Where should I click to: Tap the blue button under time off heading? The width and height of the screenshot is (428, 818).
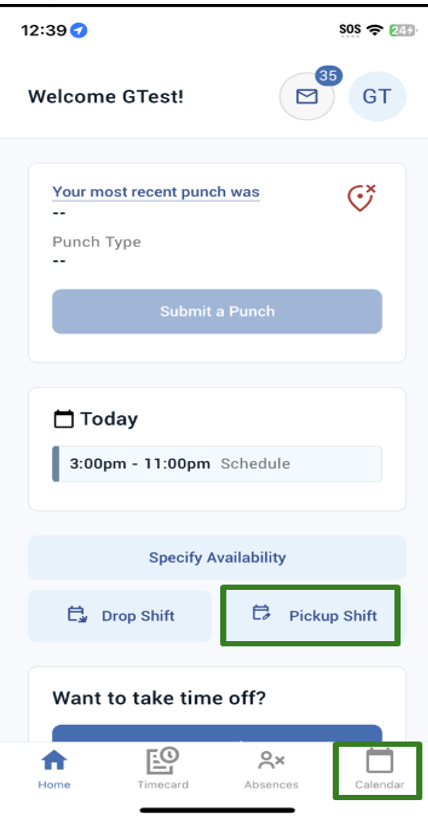coord(217,733)
